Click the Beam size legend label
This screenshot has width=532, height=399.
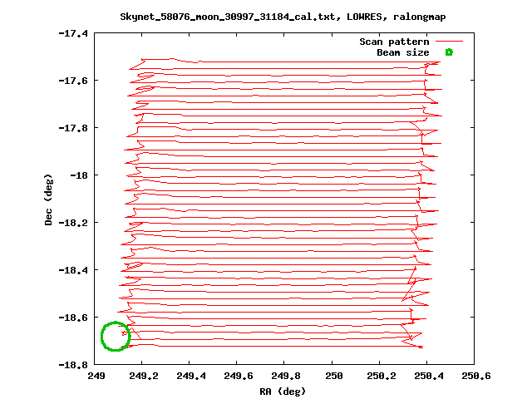tap(402, 52)
